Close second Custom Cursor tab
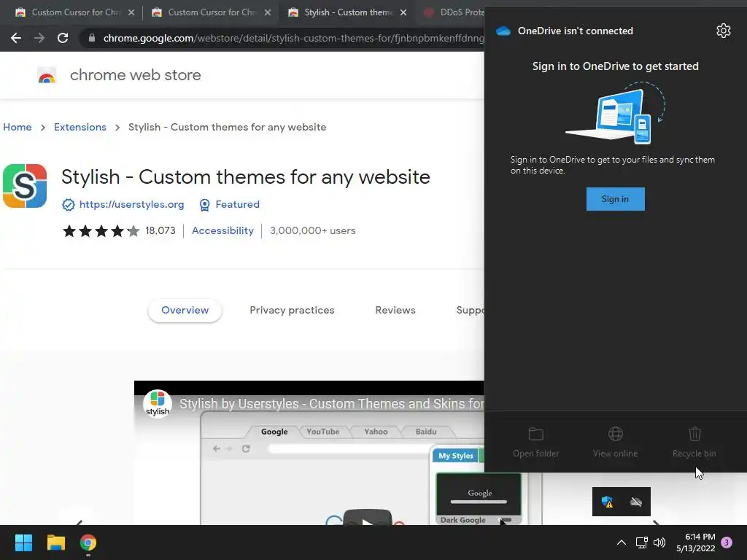Image resolution: width=747 pixels, height=560 pixels. (268, 12)
